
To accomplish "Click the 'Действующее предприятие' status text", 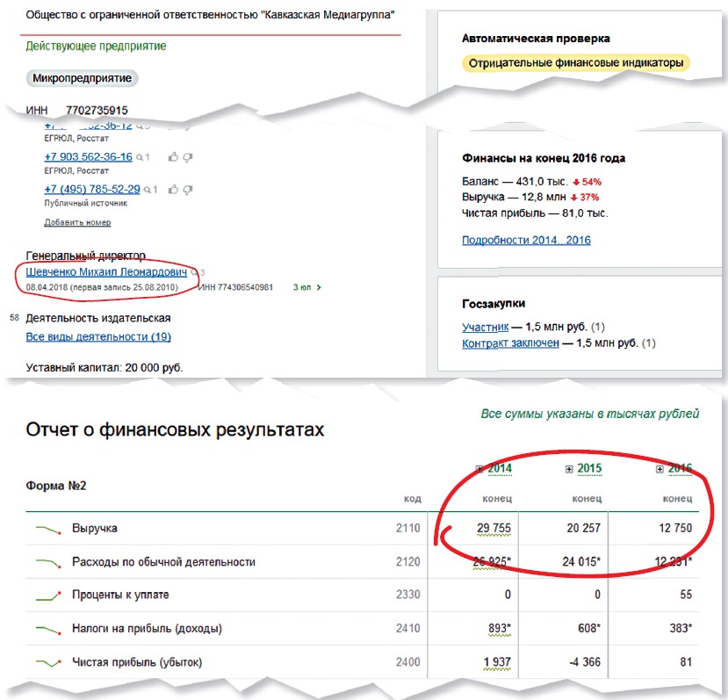I will (96, 46).
